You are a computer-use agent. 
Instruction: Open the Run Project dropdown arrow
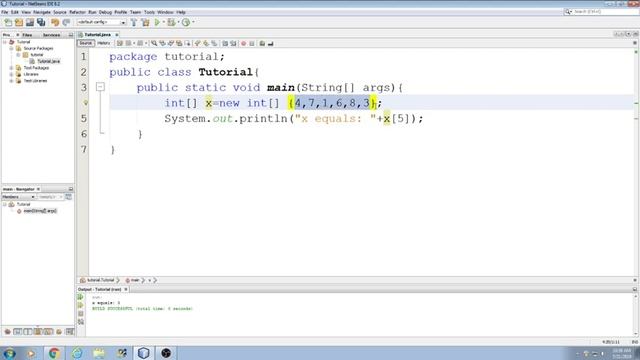tap(164, 22)
